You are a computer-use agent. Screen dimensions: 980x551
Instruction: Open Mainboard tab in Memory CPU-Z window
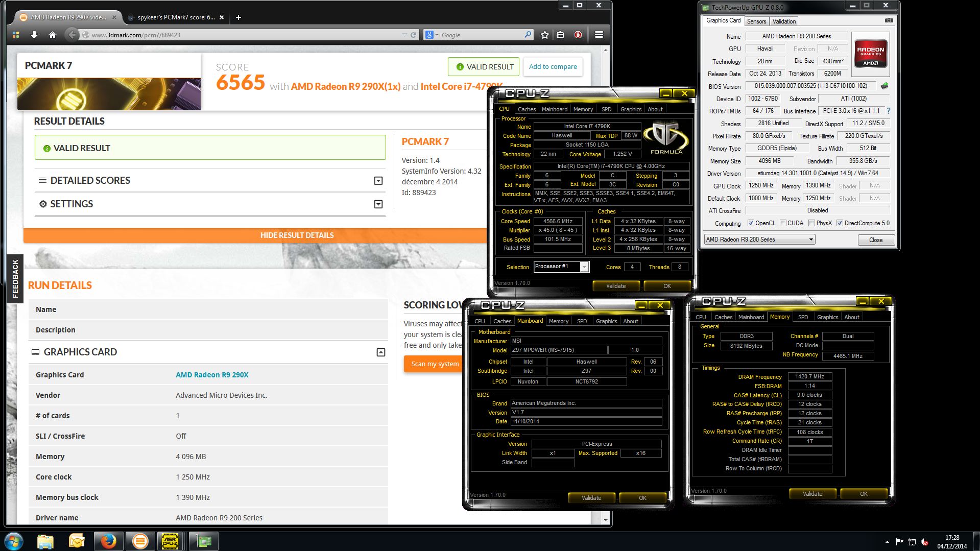pyautogui.click(x=751, y=317)
